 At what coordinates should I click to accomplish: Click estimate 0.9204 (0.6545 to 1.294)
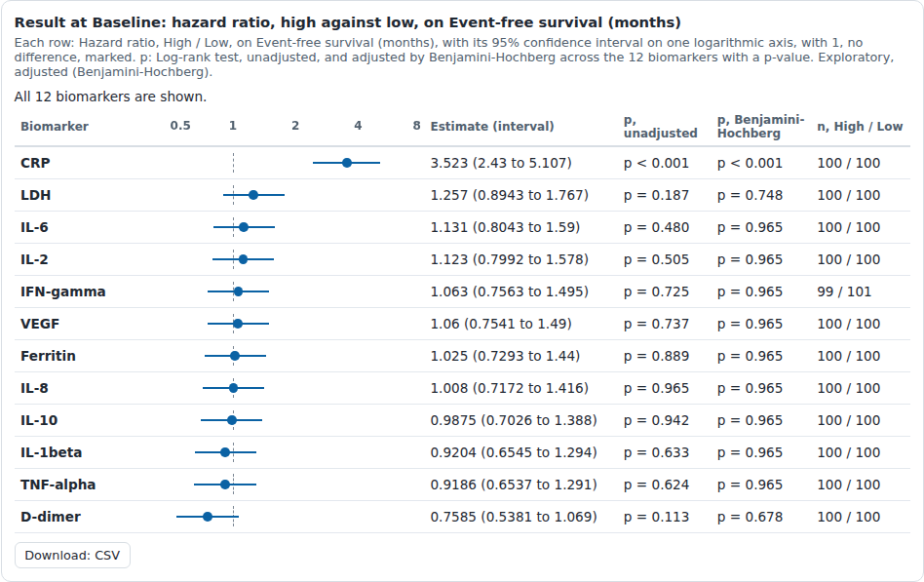514,452
